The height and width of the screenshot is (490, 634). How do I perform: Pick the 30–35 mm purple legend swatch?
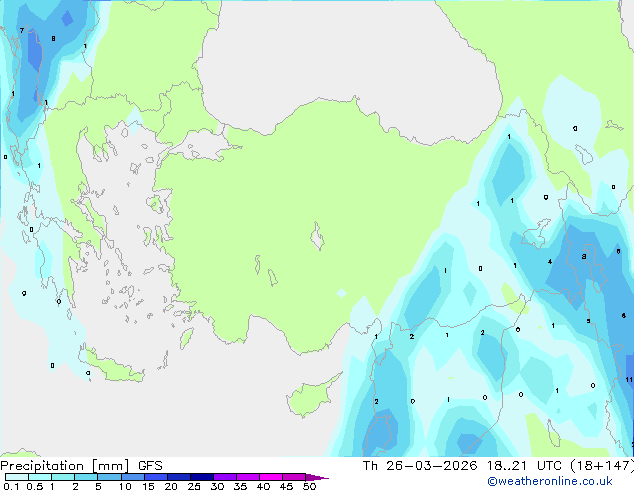click(225, 477)
